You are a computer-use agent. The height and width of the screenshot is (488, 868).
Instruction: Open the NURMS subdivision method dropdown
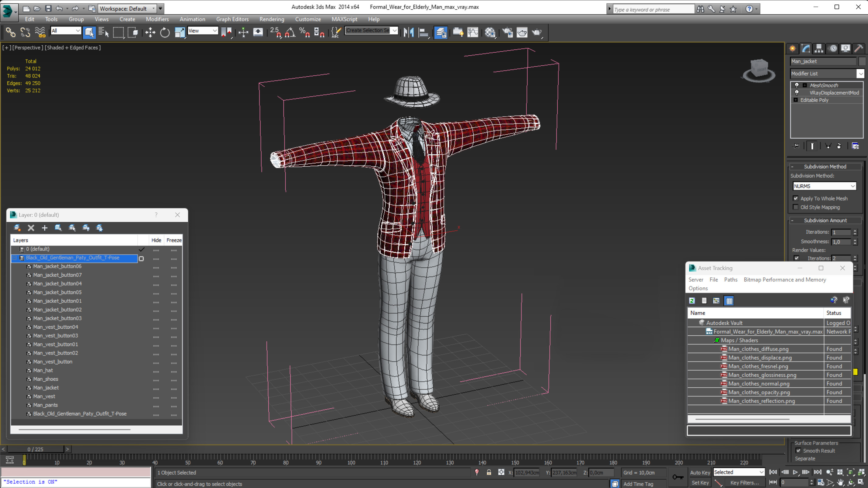point(824,186)
